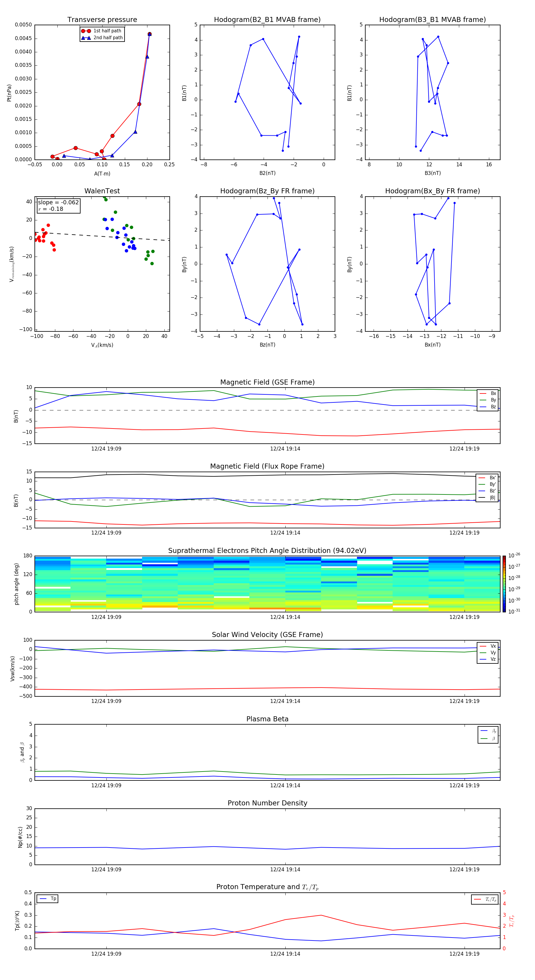Image resolution: width=535 pixels, height=980 pixels.
Task: Click the 'Hodogram(B3_B1 MVAB frame)' title
Action: click(x=432, y=19)
